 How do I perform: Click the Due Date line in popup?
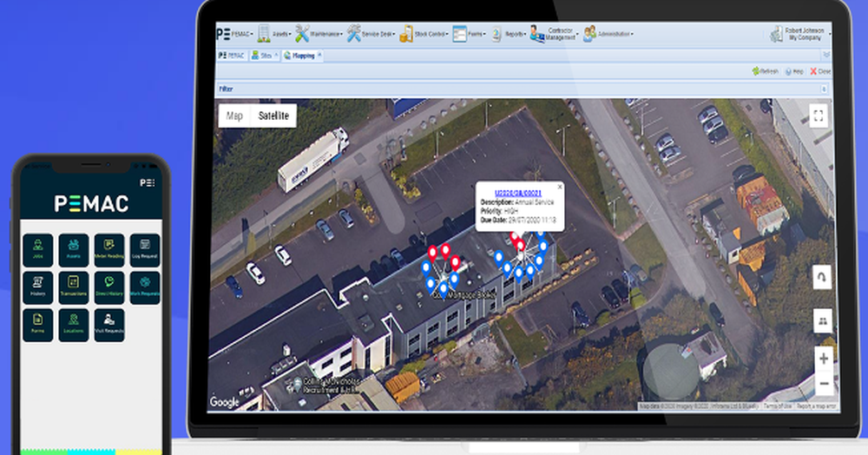pos(518,221)
